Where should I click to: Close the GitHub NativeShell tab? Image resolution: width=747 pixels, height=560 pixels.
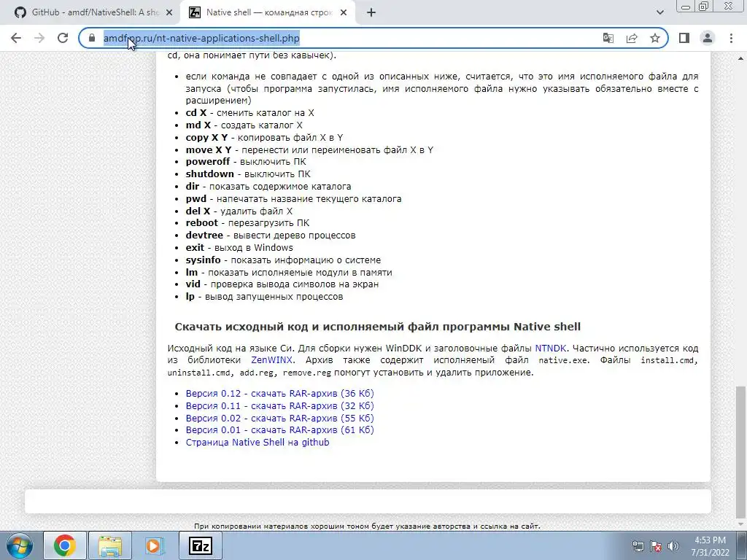click(169, 13)
